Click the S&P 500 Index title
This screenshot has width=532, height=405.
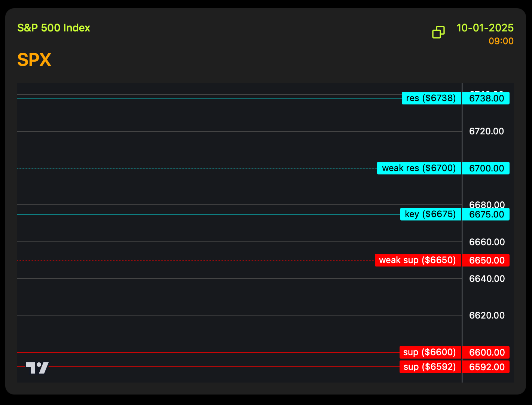pyautogui.click(x=54, y=28)
